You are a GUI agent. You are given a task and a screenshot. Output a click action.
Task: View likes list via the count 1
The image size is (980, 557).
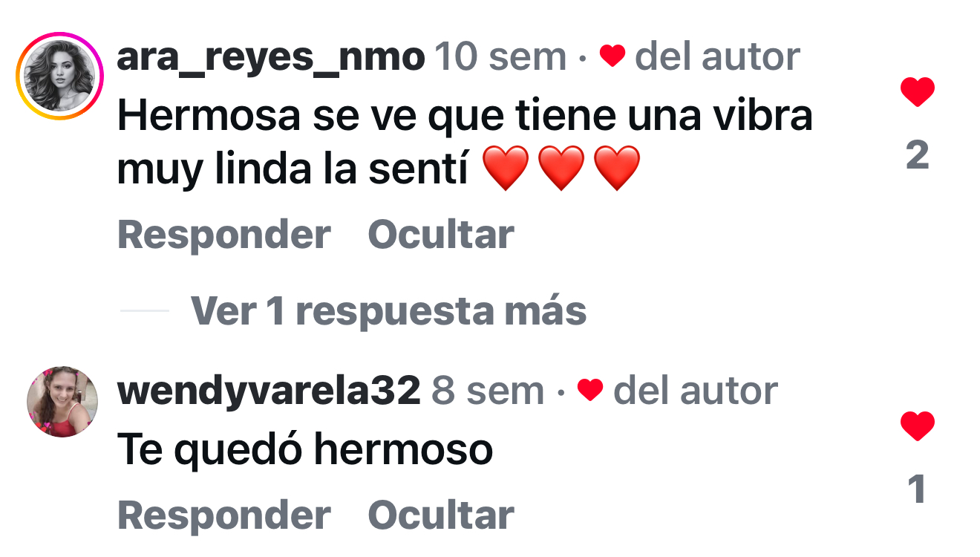click(x=918, y=489)
